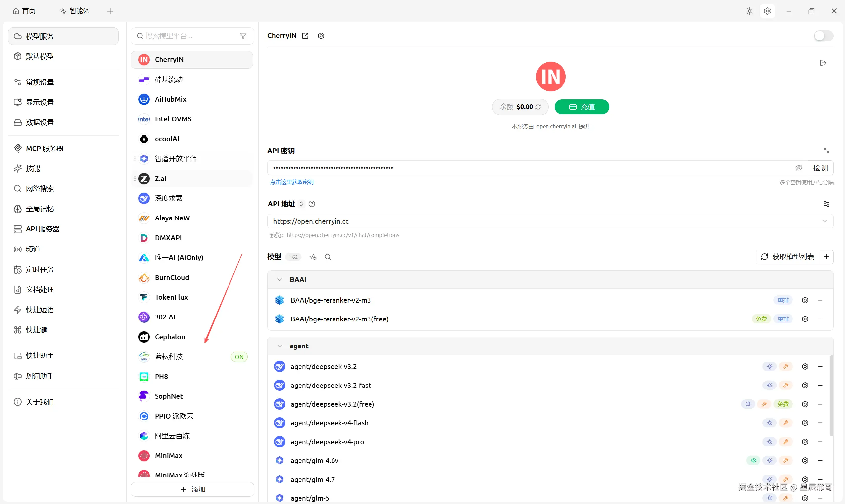The image size is (845, 504).
Task: Collapse the BAAI model group
Action: coord(280,280)
